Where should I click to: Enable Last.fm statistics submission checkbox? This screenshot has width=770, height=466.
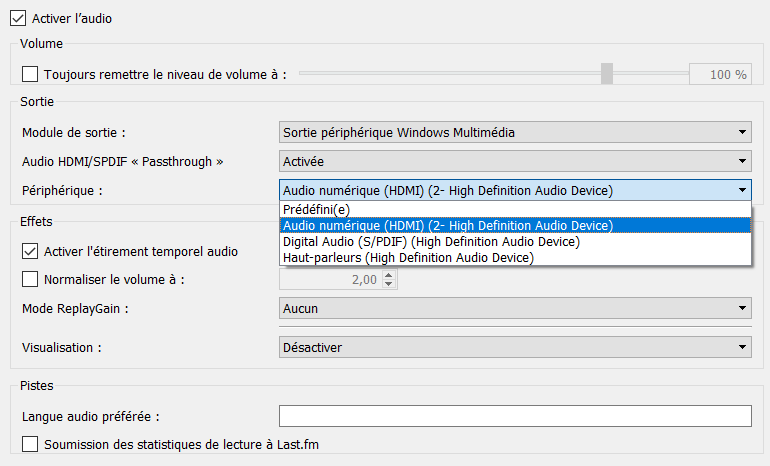coord(30,444)
